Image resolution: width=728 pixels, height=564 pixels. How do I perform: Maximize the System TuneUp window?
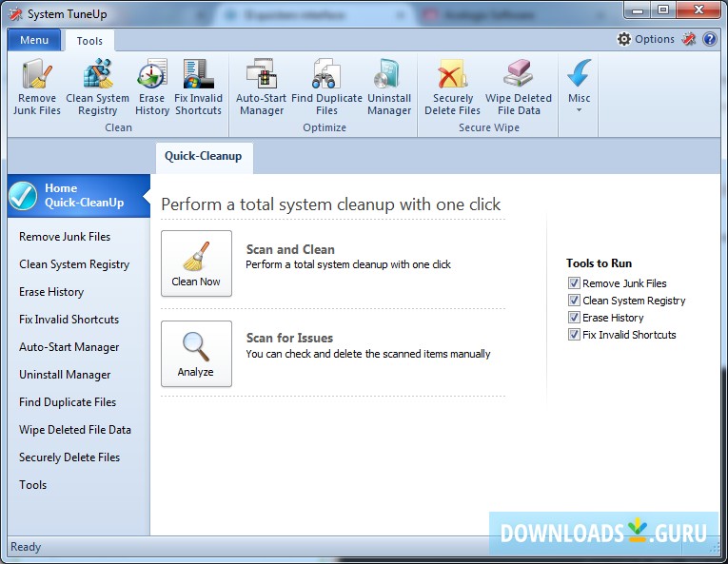[663, 10]
